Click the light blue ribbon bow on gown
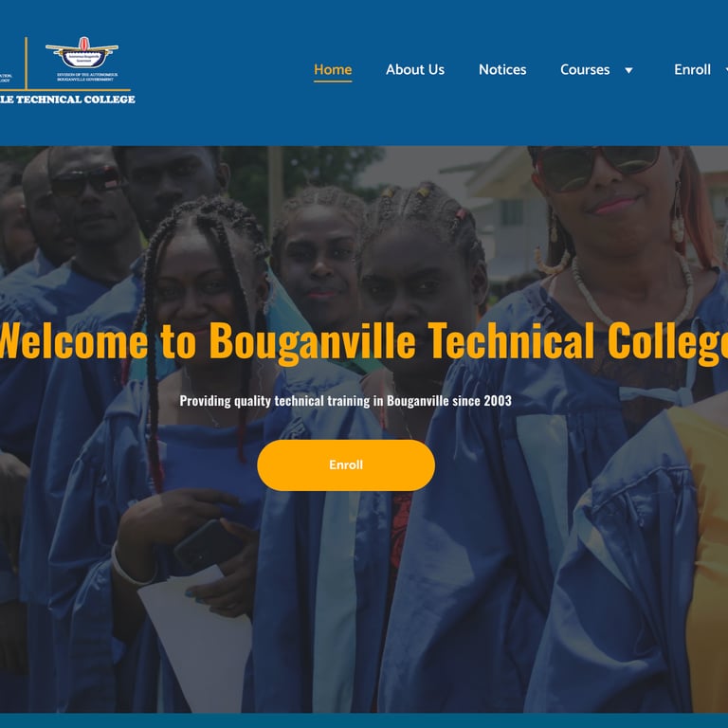The width and height of the screenshot is (728, 728). tap(656, 394)
